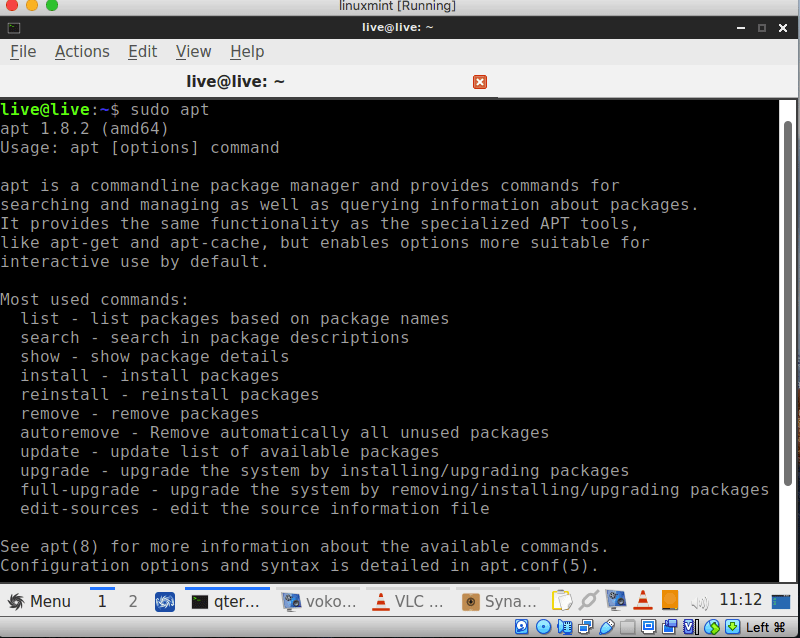Click the 'See apt(8) for more information' line
Image resolution: width=800 pixels, height=638 pixels.
tap(305, 547)
